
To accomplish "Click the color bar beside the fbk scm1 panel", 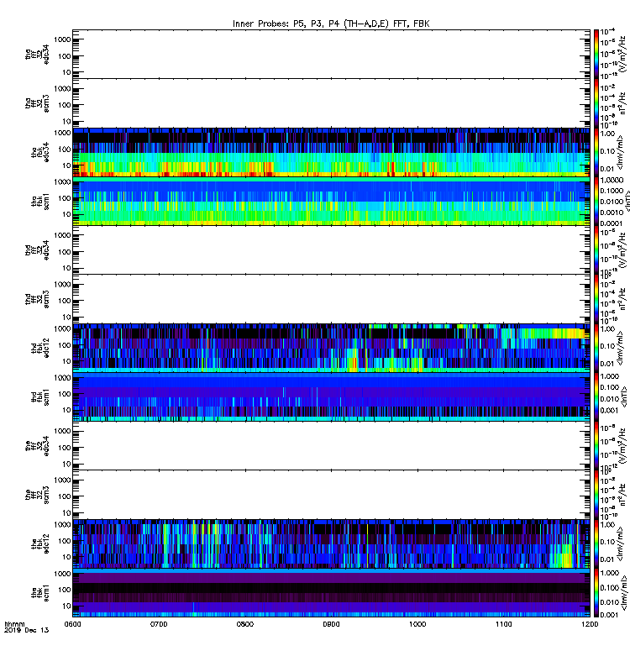I will tap(596, 593).
